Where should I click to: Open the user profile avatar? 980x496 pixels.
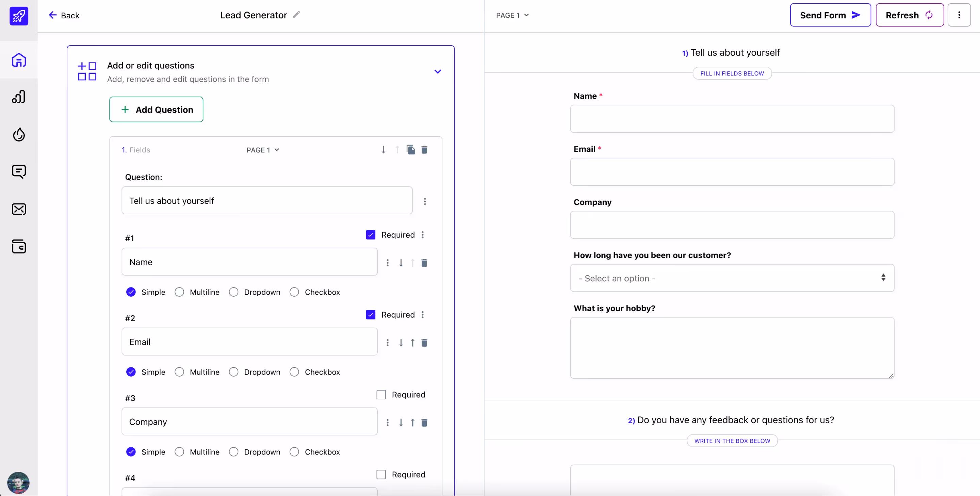pos(18,483)
